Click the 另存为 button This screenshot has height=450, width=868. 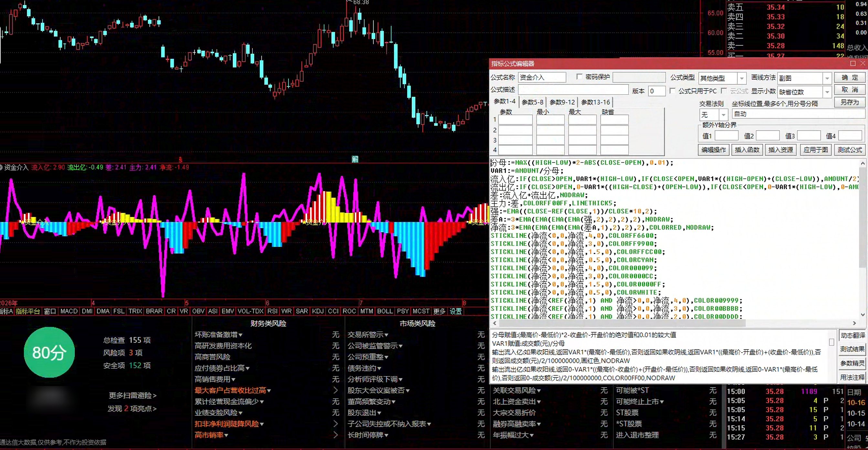pyautogui.click(x=850, y=102)
